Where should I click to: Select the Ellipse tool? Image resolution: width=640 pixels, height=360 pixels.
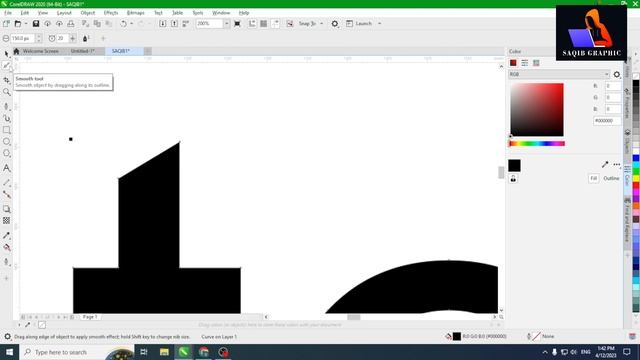pos(7,142)
